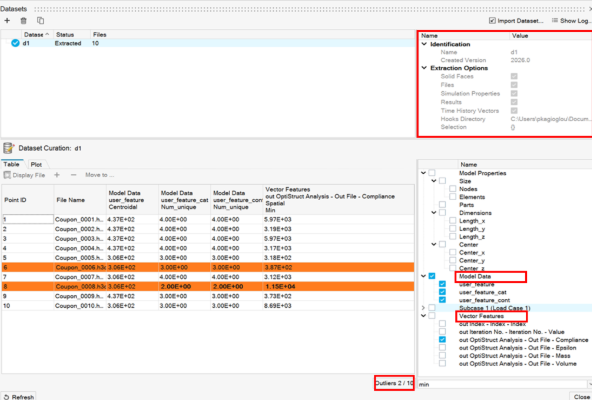The image size is (592, 400).
Task: Click the Show Log button
Action: click(x=571, y=20)
